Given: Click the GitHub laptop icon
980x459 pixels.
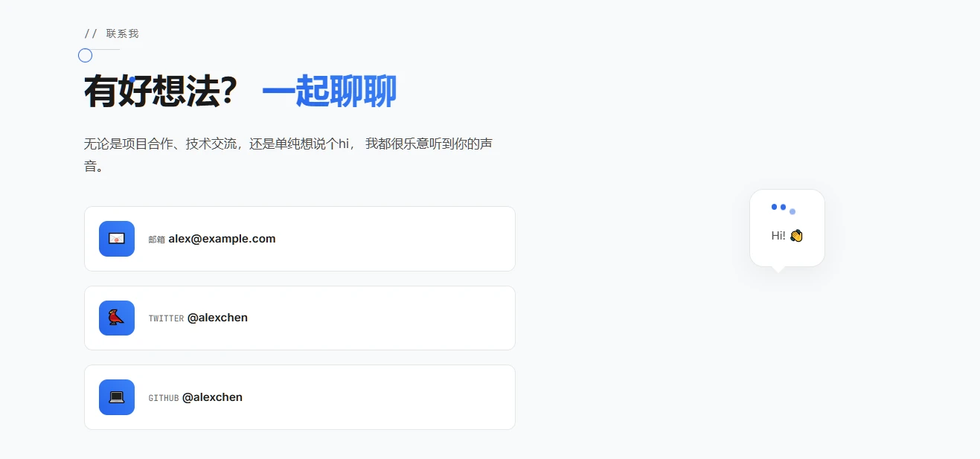Looking at the screenshot, I should point(117,397).
